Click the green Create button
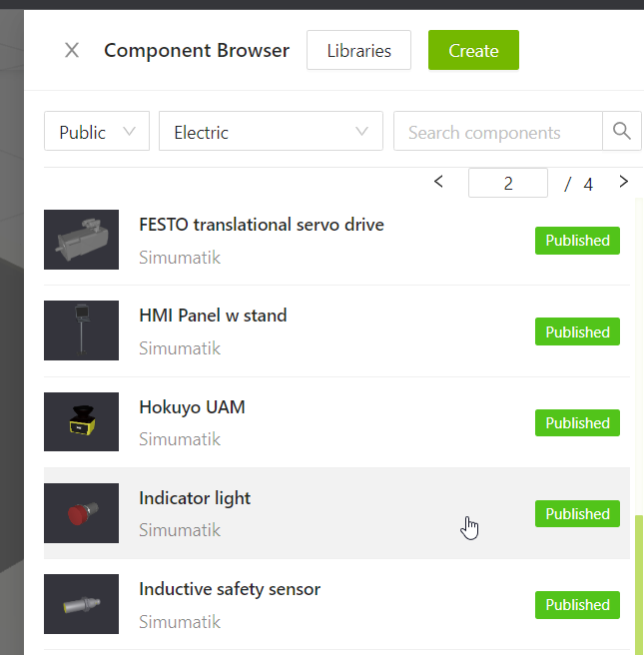This screenshot has width=644, height=655. coord(473,50)
